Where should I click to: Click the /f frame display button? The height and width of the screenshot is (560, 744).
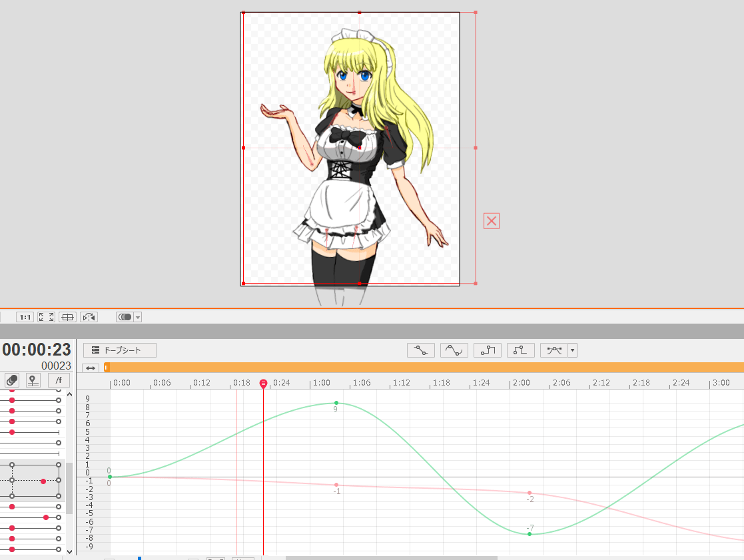point(58,380)
